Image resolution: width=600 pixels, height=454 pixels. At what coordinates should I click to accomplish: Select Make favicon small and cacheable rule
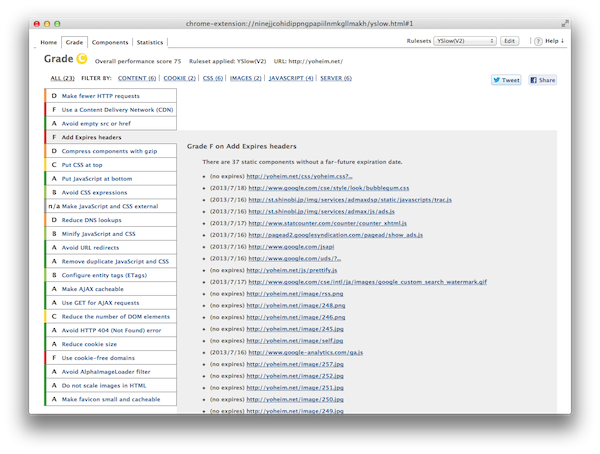pyautogui.click(x=111, y=399)
